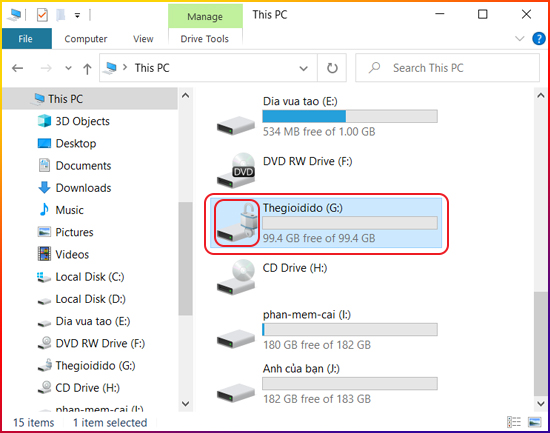This screenshot has width=550, height=433.
Task: Click Anh của bạn (J:) capacity bar
Action: click(350, 384)
